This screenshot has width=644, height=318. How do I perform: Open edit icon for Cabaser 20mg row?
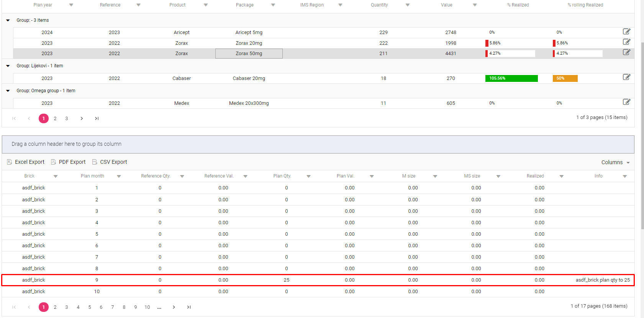point(626,77)
